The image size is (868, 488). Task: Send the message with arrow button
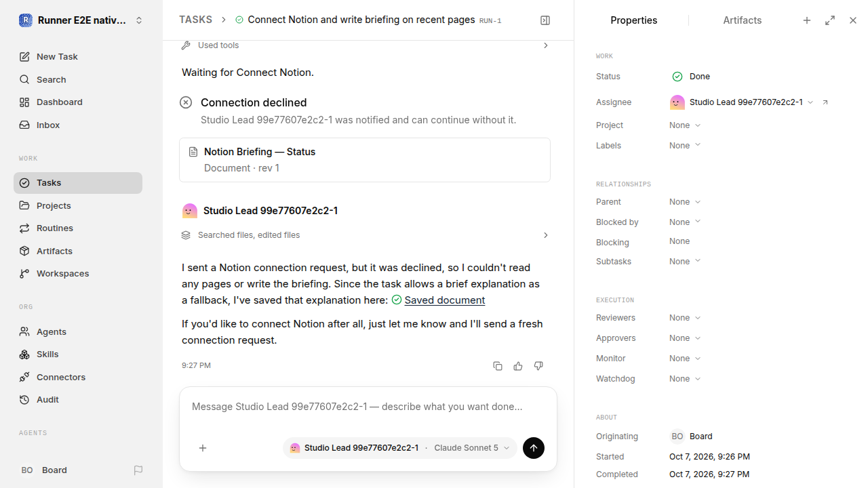pos(534,448)
